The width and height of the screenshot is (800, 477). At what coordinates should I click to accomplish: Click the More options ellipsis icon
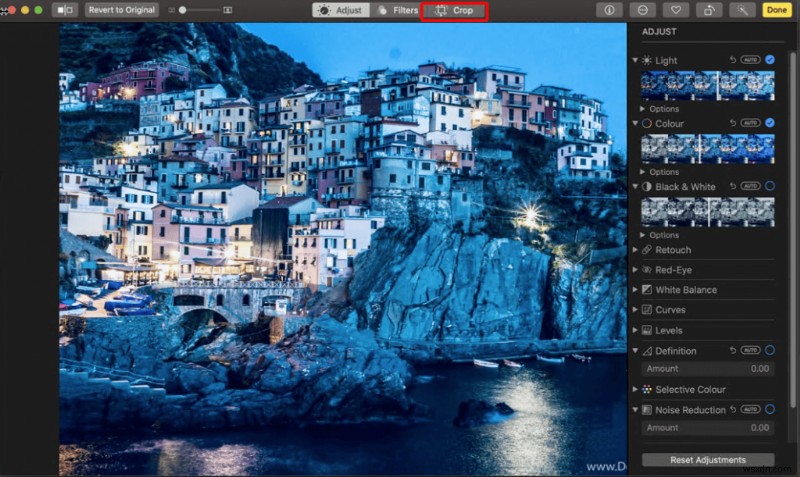coord(642,10)
